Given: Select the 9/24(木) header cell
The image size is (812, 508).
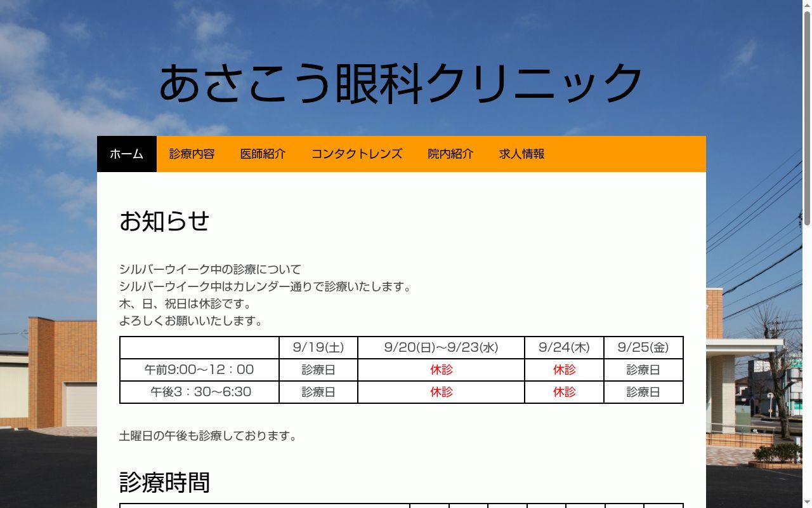Looking at the screenshot, I should tap(565, 347).
